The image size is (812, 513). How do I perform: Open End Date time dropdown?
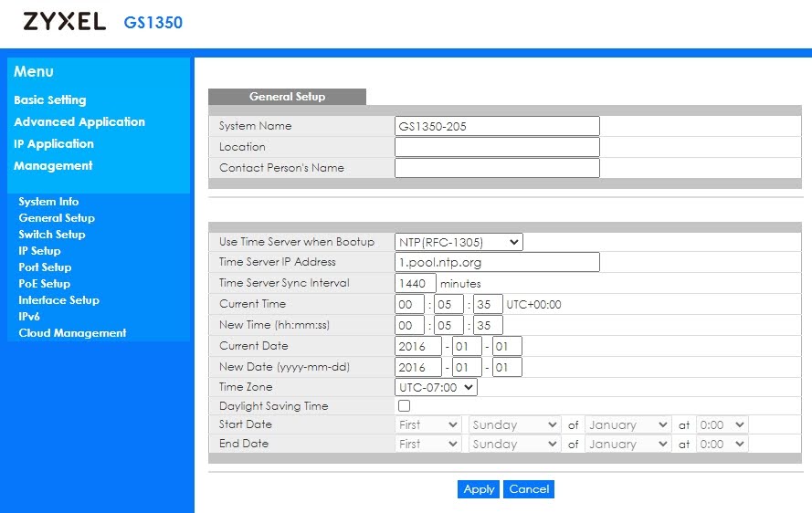(722, 445)
